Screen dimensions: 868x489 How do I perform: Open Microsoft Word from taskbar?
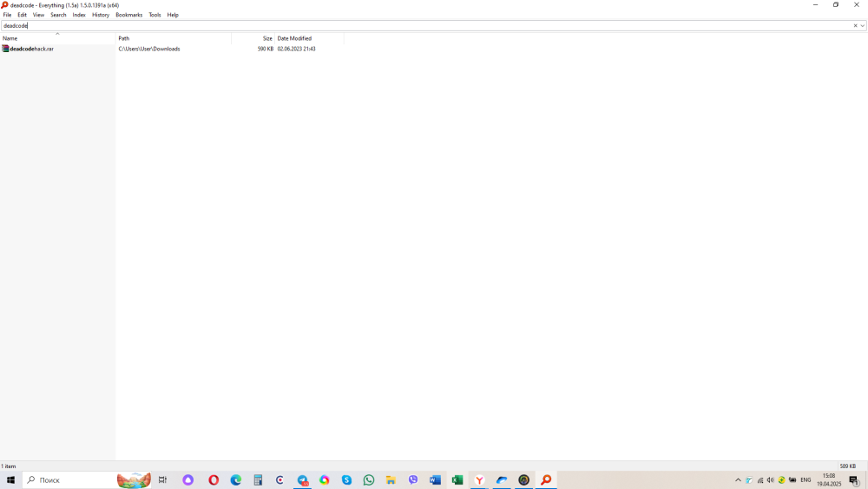tap(435, 480)
